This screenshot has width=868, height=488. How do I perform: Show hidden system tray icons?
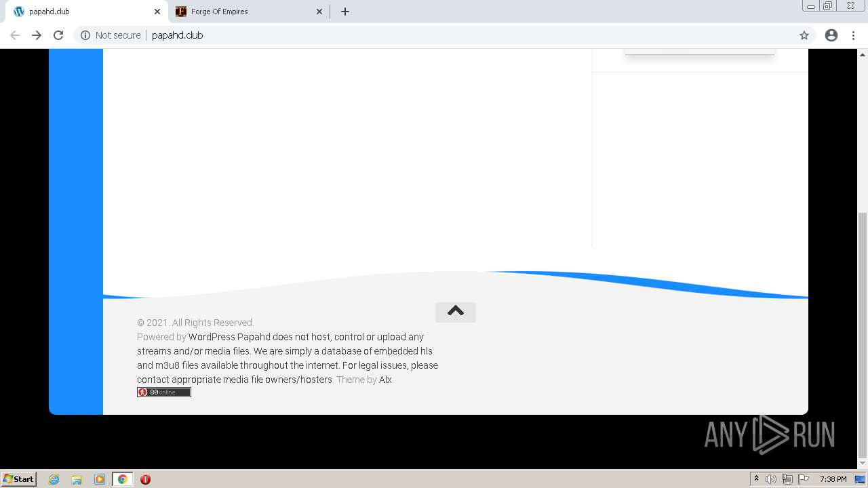coord(756,479)
